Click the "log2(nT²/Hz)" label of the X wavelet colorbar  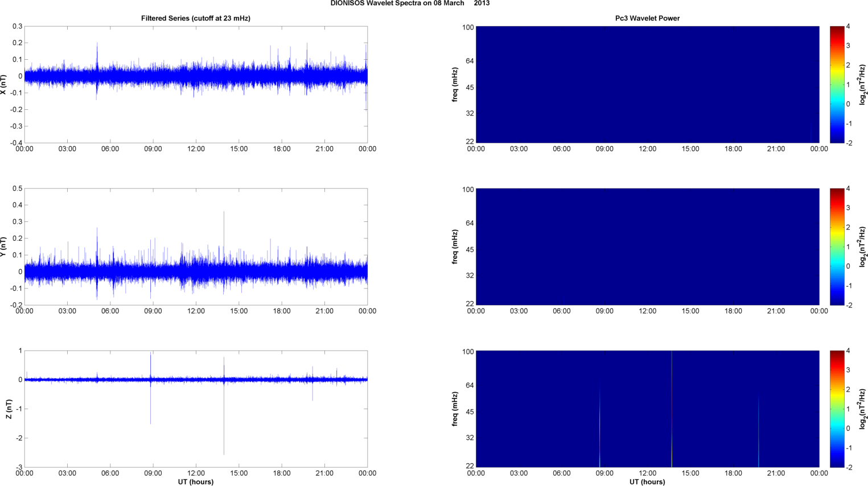coord(863,84)
